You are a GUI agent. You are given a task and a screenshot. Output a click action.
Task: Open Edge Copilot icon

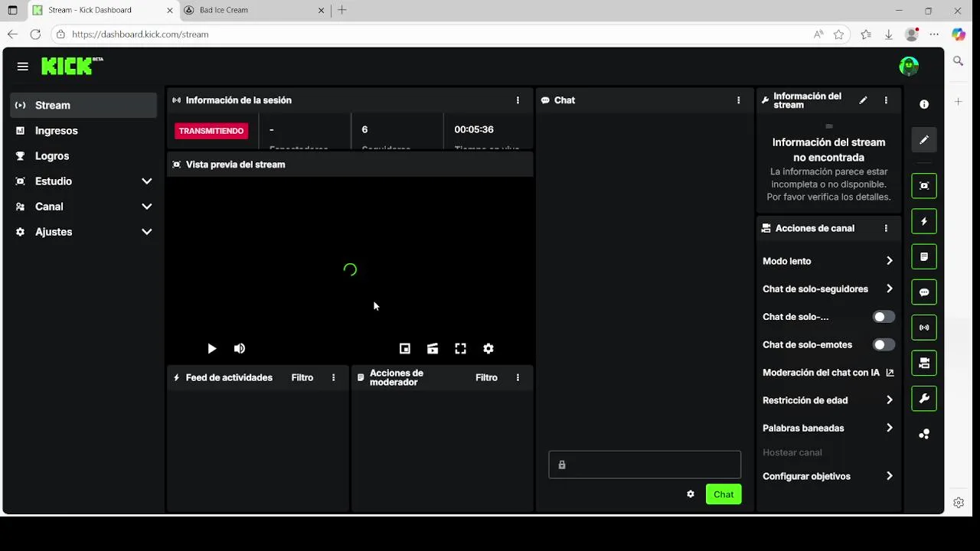click(x=959, y=34)
